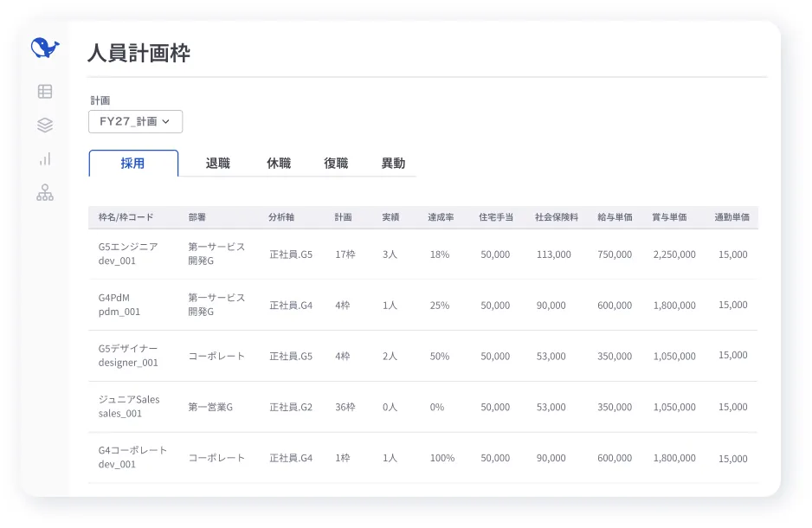Click 正社員.G5 in G5エンジニア row

[x=291, y=254]
